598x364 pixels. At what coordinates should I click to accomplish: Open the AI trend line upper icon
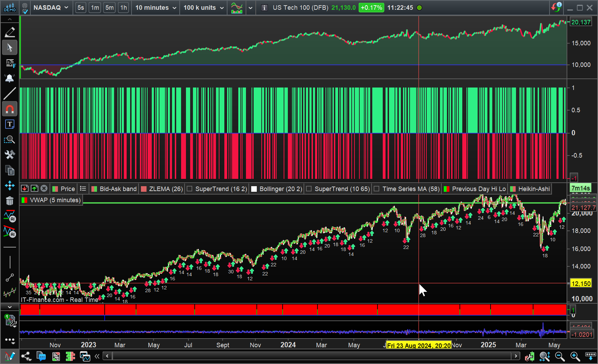[10, 216]
